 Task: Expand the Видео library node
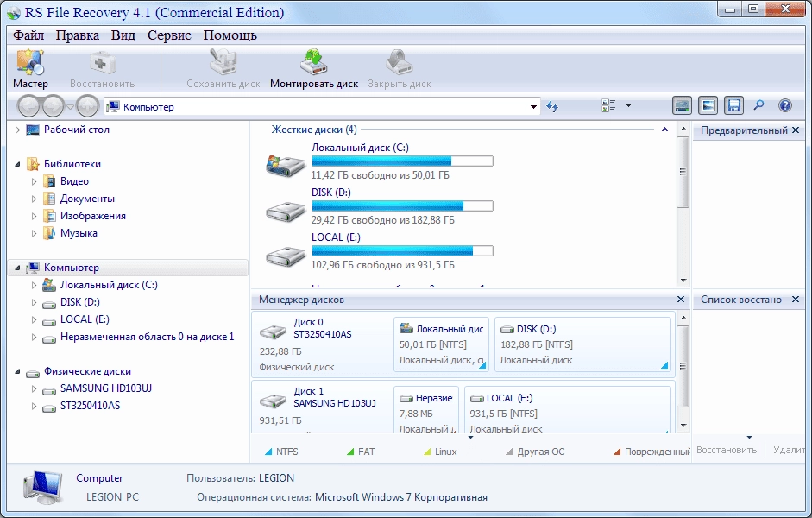pyautogui.click(x=35, y=181)
